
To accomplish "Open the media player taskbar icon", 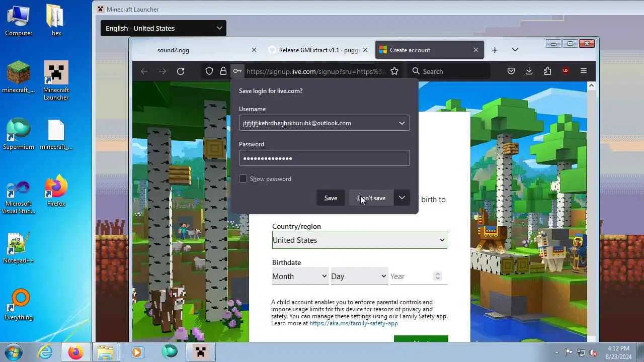I will pos(137,352).
